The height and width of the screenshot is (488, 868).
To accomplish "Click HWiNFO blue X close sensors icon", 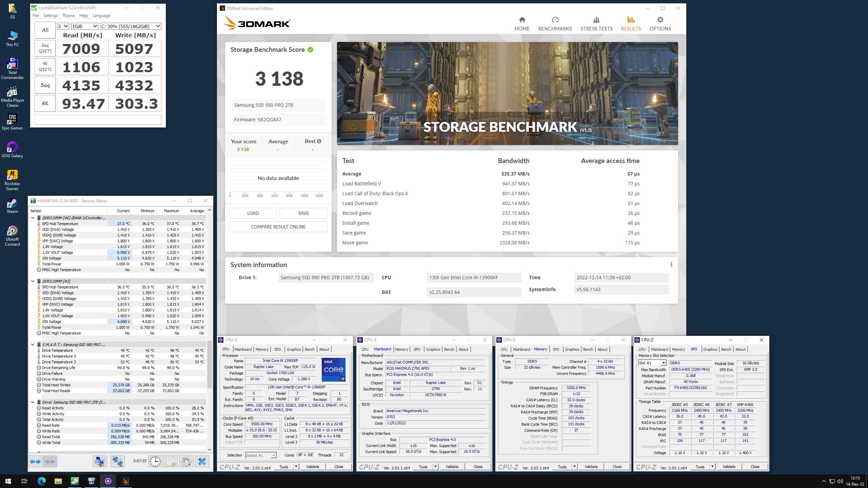I will click(x=202, y=462).
